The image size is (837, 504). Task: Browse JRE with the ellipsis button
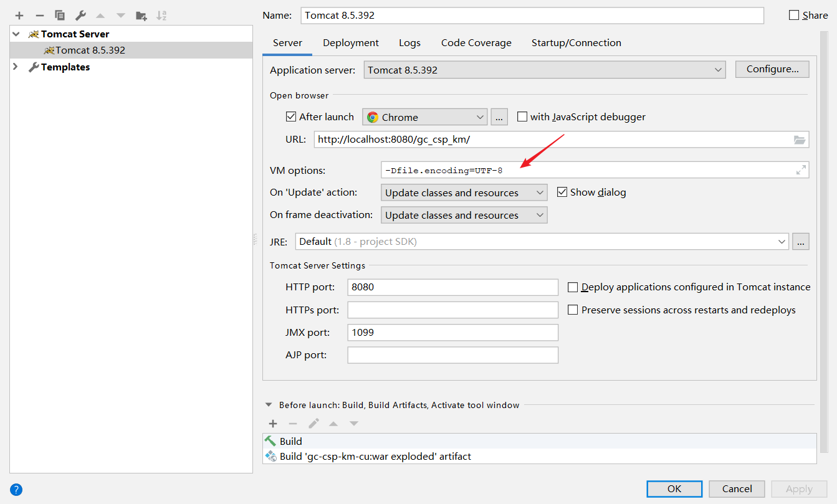tap(801, 242)
